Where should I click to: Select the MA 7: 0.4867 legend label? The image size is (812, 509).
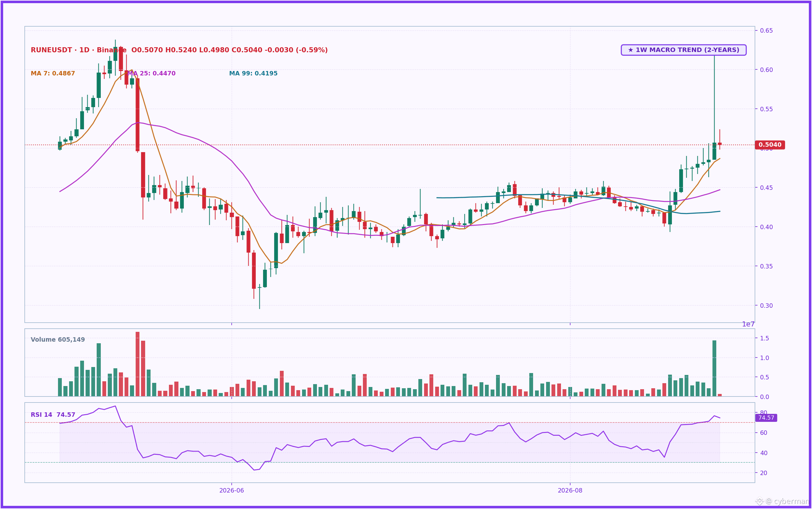(x=53, y=74)
